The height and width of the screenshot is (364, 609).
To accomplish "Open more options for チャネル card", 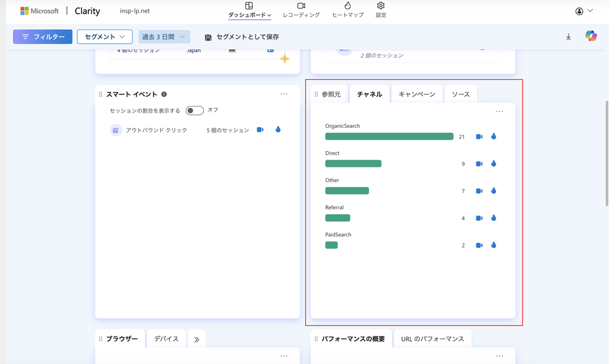I will (499, 112).
